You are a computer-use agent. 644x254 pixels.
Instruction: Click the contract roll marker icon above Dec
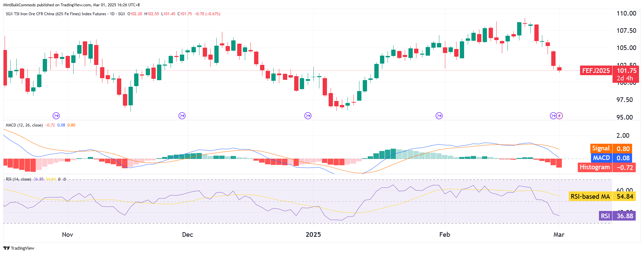[182, 116]
